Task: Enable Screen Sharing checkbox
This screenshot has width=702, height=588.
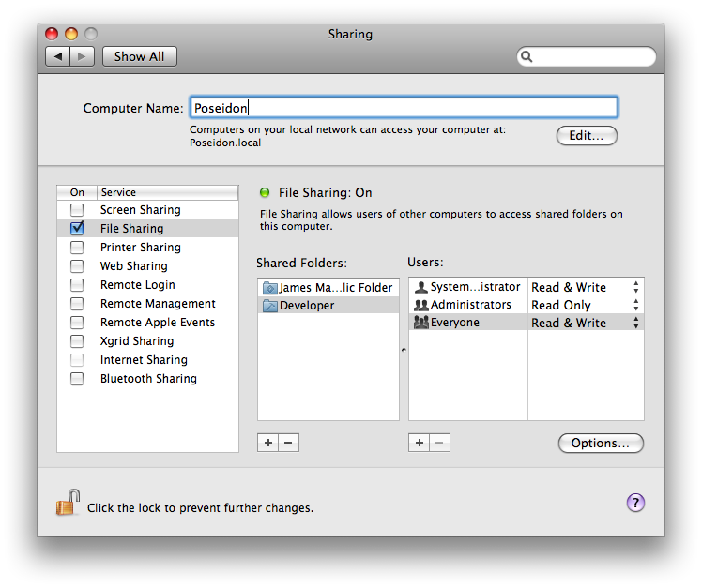Action: tap(77, 209)
